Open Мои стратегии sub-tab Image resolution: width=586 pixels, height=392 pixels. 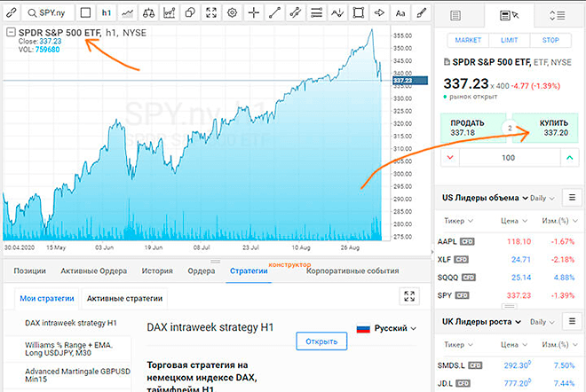click(47, 298)
